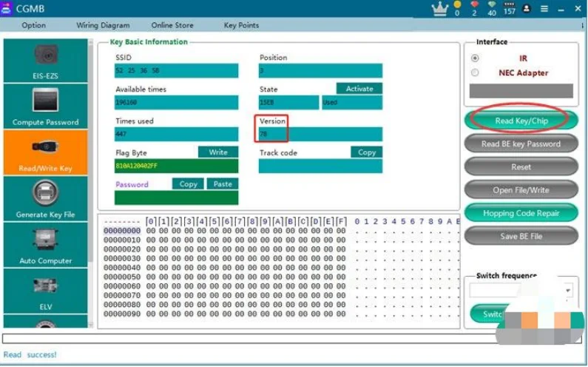Screen dimensions: 588x367
Task: Click the Read success! status text
Action: [x=30, y=354]
